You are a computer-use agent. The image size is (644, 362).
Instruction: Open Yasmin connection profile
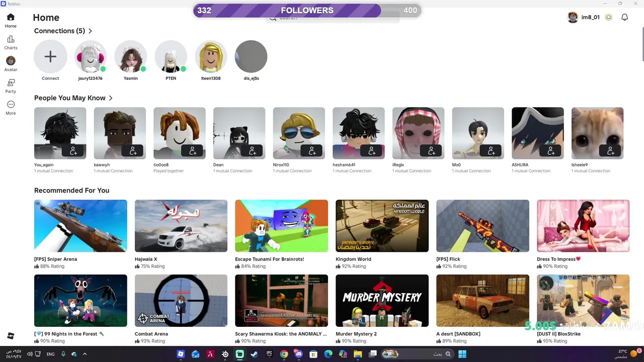[131, 60]
